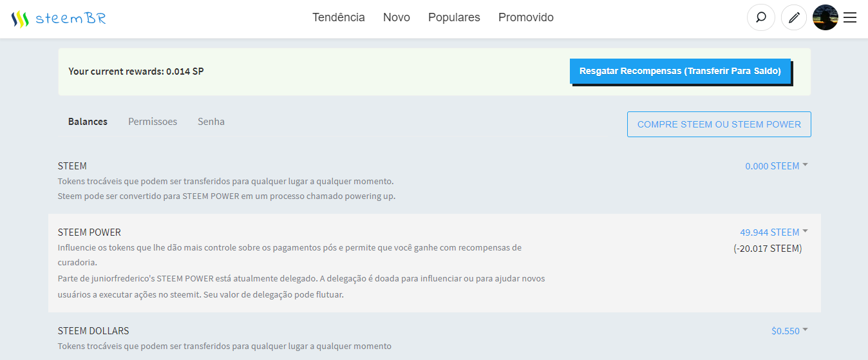Open the user avatar picture
The height and width of the screenshot is (360, 868).
click(826, 17)
